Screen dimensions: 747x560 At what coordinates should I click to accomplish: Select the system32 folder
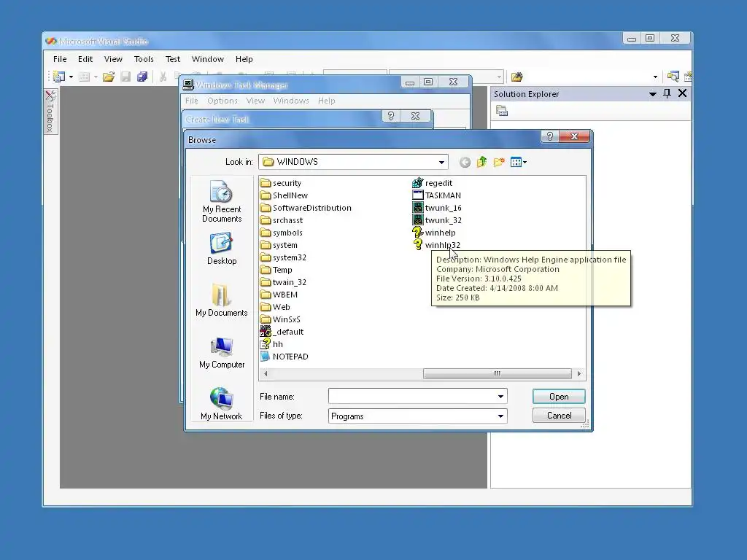tap(284, 257)
